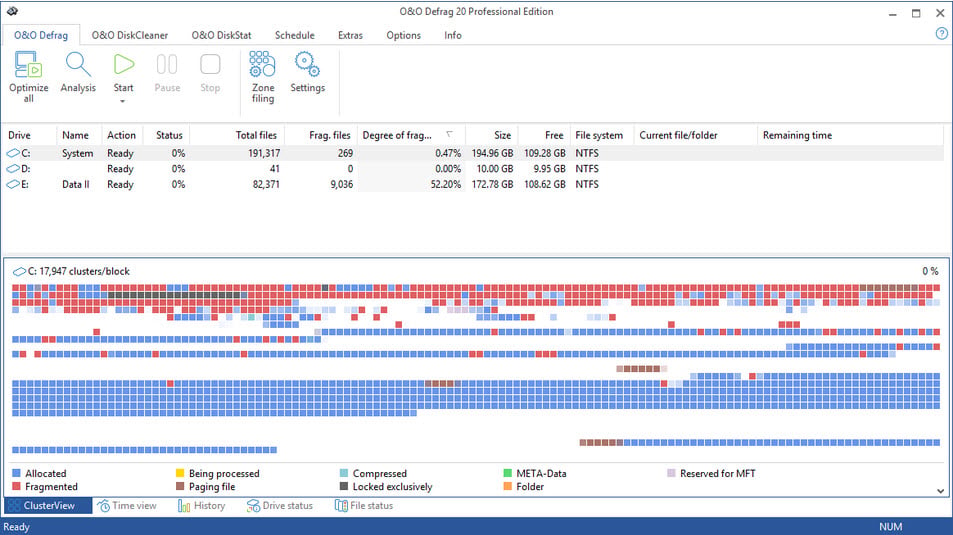
Task: Switch to ClusterView tab
Action: [x=49, y=505]
